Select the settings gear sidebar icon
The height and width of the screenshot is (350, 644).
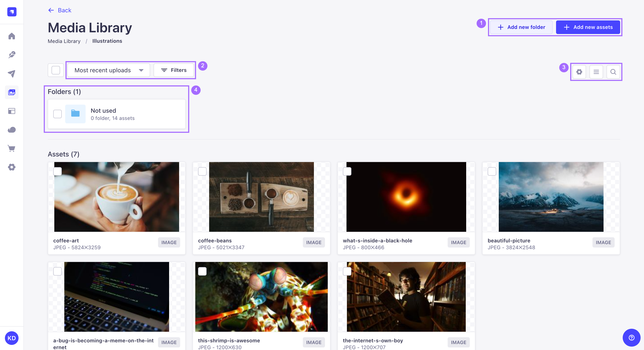(12, 167)
